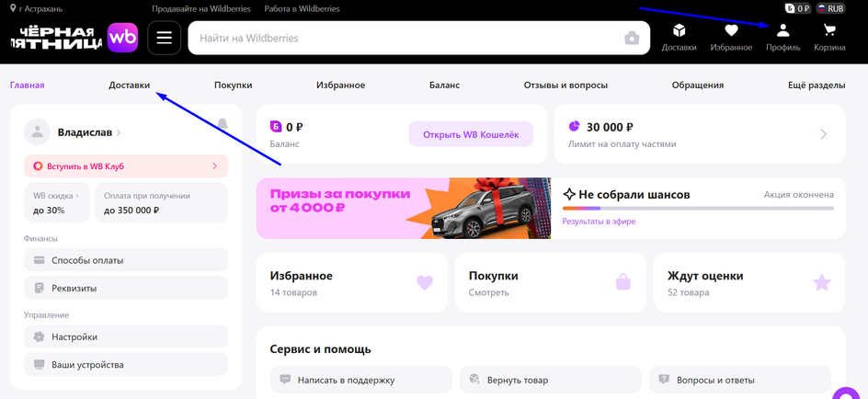This screenshot has width=868, height=399.
Task: Open Корзина cart icon in header
Action: coord(829,30)
